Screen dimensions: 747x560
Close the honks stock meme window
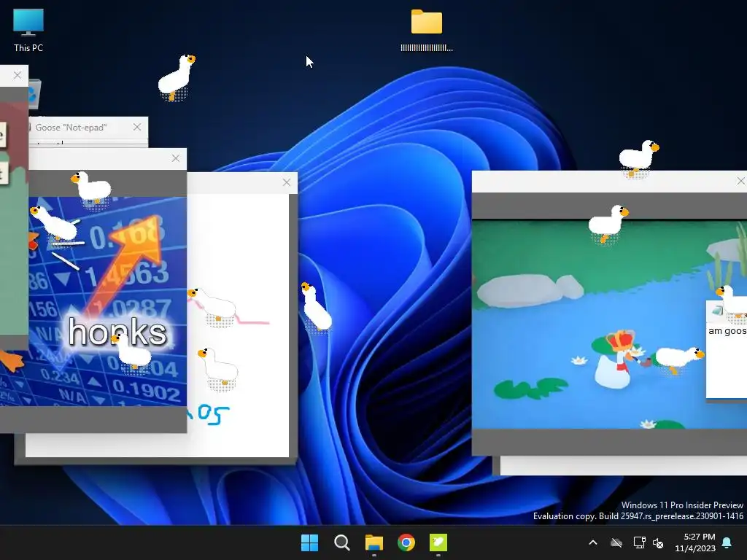(x=176, y=158)
